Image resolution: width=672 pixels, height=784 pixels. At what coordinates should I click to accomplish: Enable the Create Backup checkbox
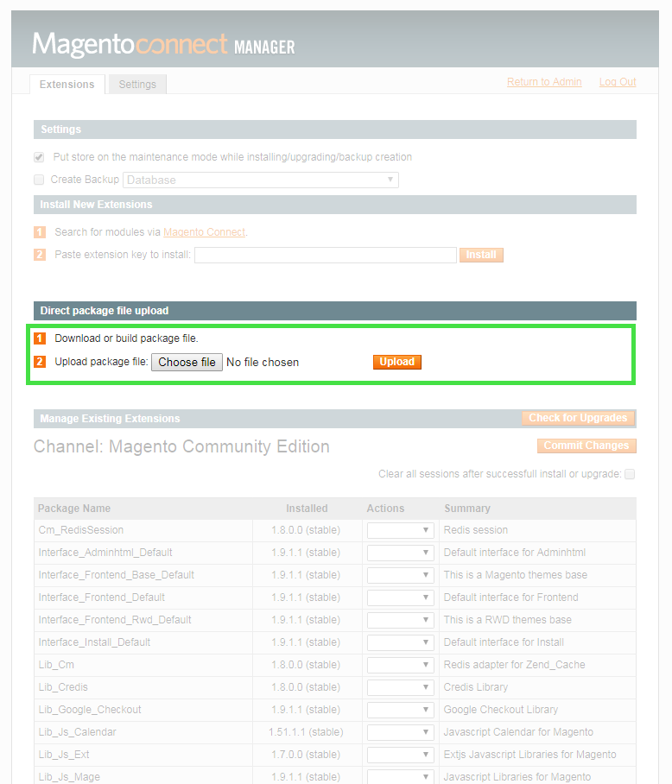point(39,180)
